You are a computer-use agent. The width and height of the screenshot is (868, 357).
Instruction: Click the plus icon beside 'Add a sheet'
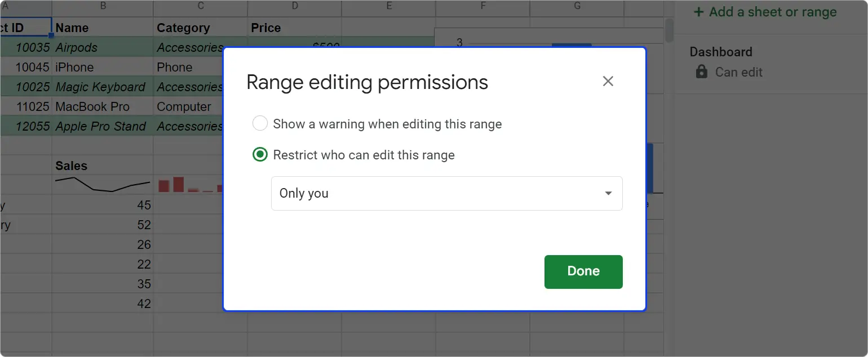point(698,12)
